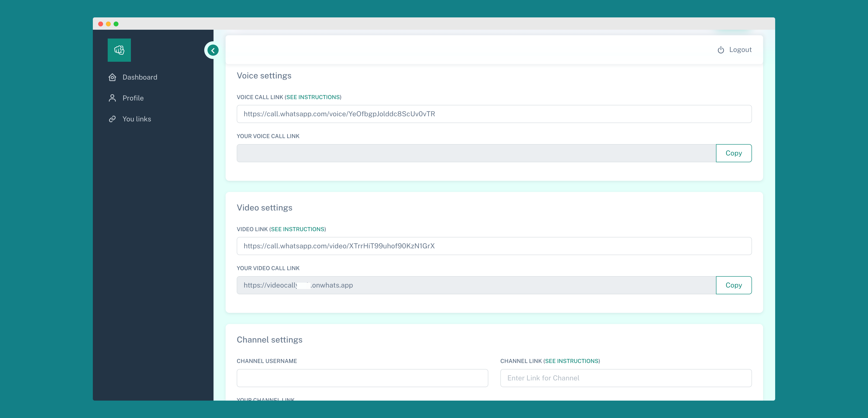Click the green maximize window button

click(x=116, y=24)
